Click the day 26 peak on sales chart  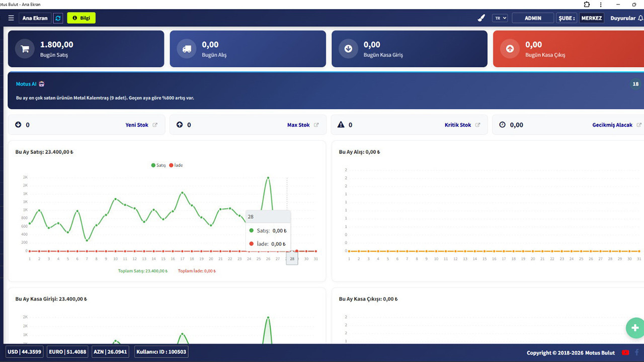coord(268,177)
